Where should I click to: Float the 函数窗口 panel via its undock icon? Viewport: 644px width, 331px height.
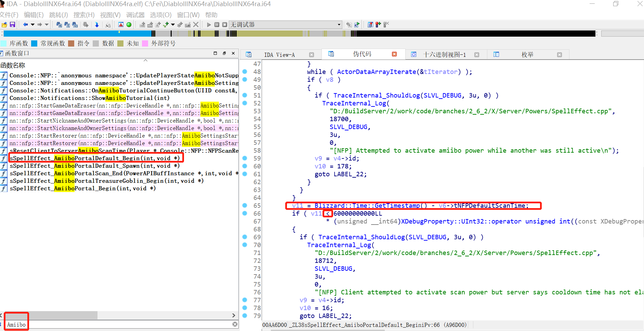(224, 53)
